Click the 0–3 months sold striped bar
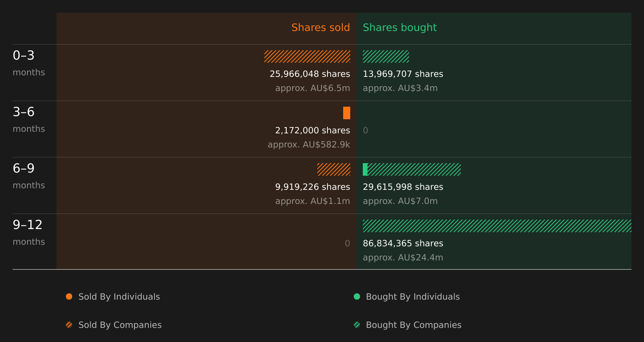644x342 pixels. (x=307, y=56)
